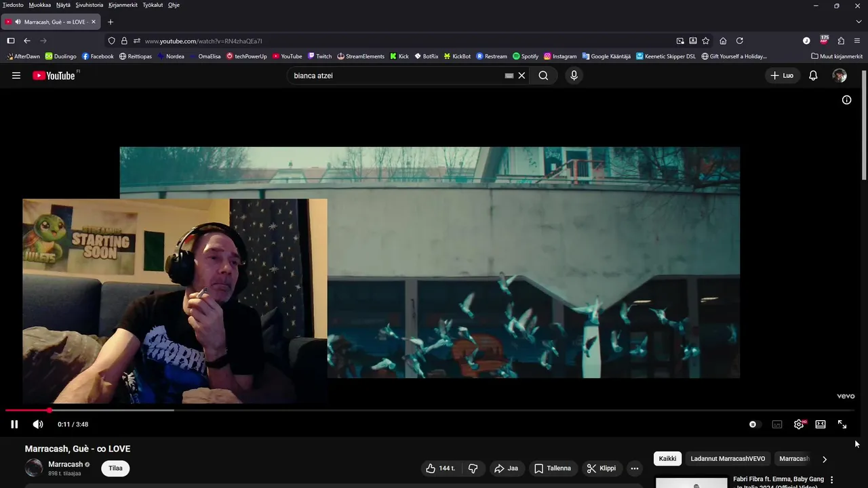Show video info card icon
Viewport: 868px width, 488px height.
(x=846, y=100)
